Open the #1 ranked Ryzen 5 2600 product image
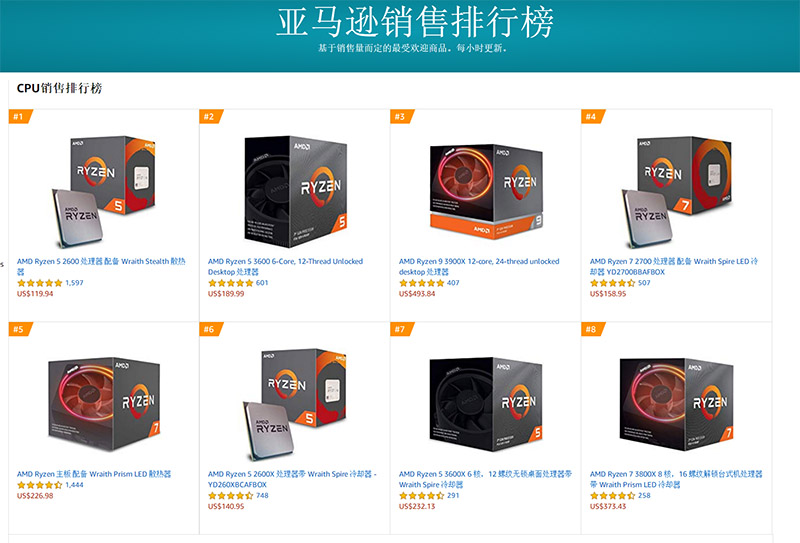800x543 pixels. click(x=103, y=191)
